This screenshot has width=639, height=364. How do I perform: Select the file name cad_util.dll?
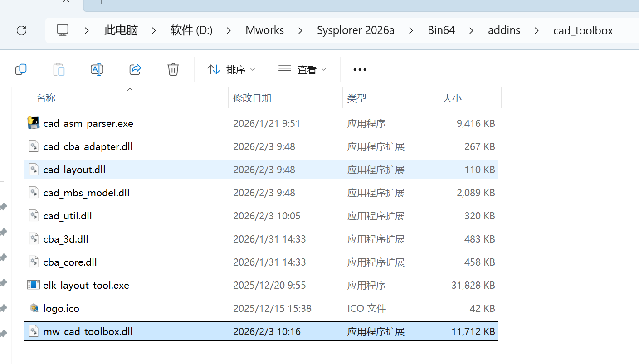pos(68,216)
